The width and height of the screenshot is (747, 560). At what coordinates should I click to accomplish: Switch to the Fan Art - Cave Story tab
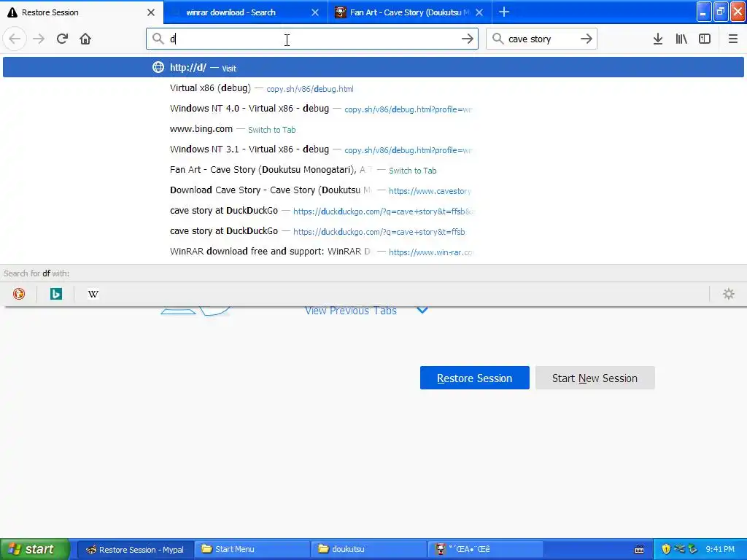410,12
